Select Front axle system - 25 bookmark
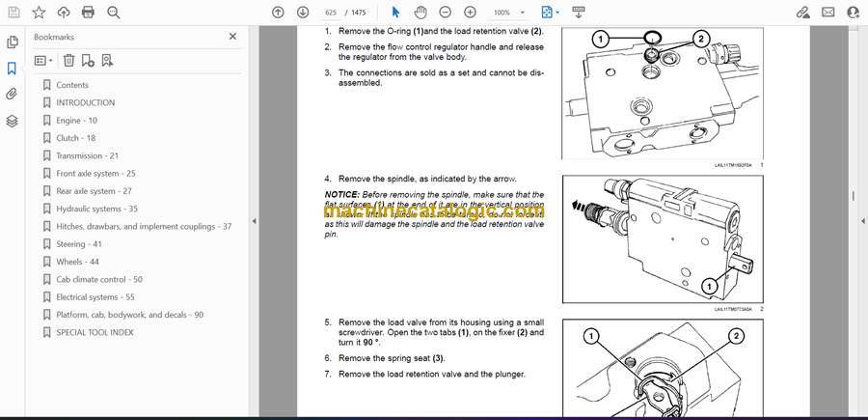868x420 pixels. pyautogui.click(x=95, y=174)
